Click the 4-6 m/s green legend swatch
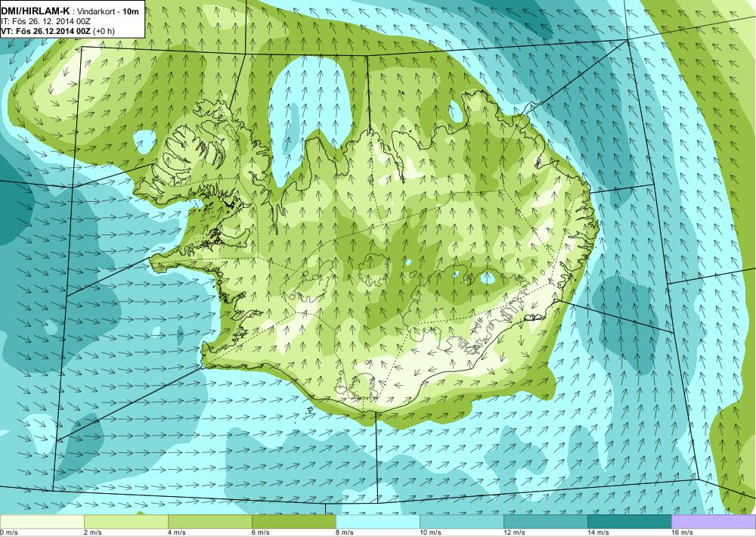Image resolution: width=756 pixels, height=537 pixels. [210, 521]
